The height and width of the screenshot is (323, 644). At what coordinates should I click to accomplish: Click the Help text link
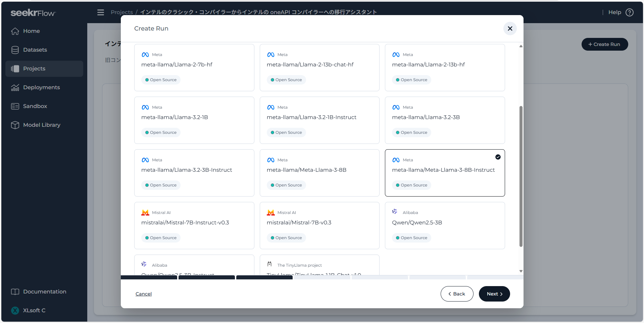614,12
